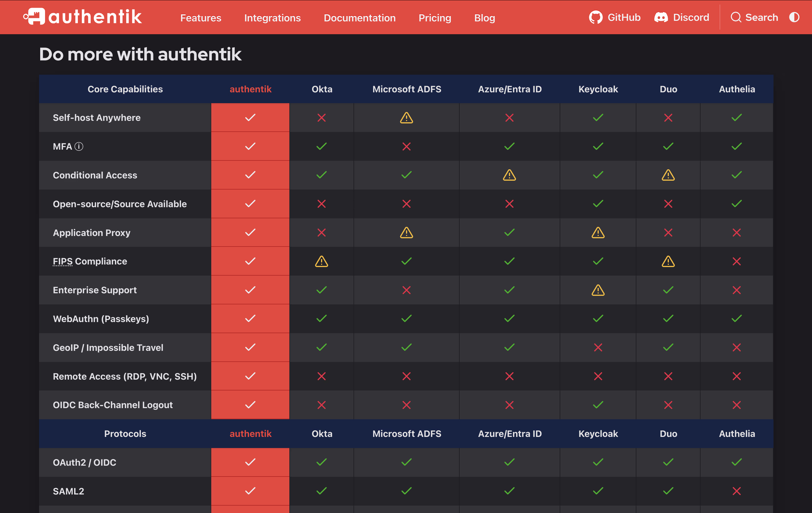Image resolution: width=812 pixels, height=513 pixels.
Task: Click the warning icon for Okta FIPS Compliance
Action: click(321, 262)
